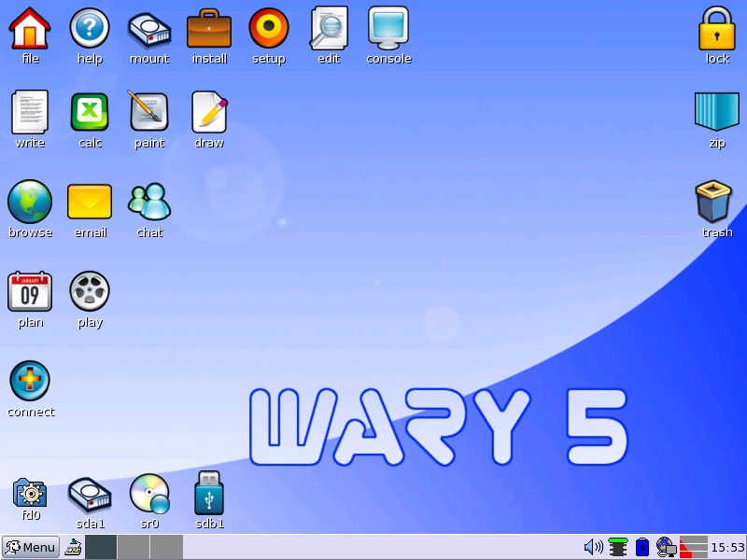Open the paint application icon
This screenshot has height=560, width=747.
(149, 113)
